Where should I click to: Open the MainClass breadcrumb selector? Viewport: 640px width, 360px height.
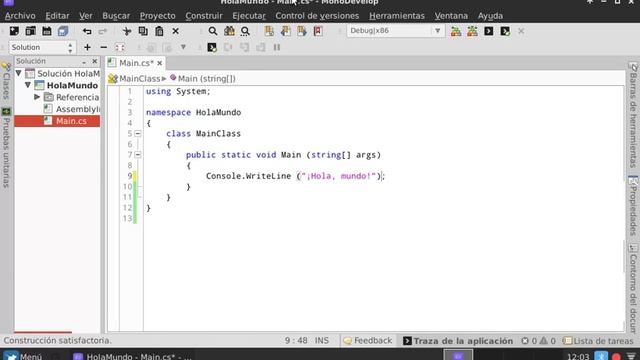[137, 78]
